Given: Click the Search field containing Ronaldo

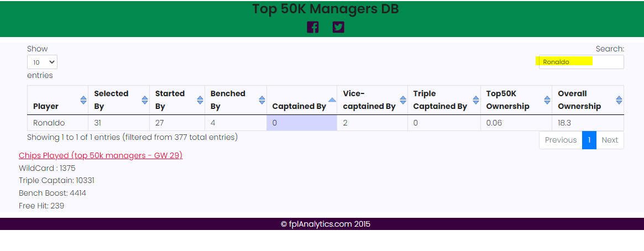Looking at the screenshot, I should [x=581, y=62].
